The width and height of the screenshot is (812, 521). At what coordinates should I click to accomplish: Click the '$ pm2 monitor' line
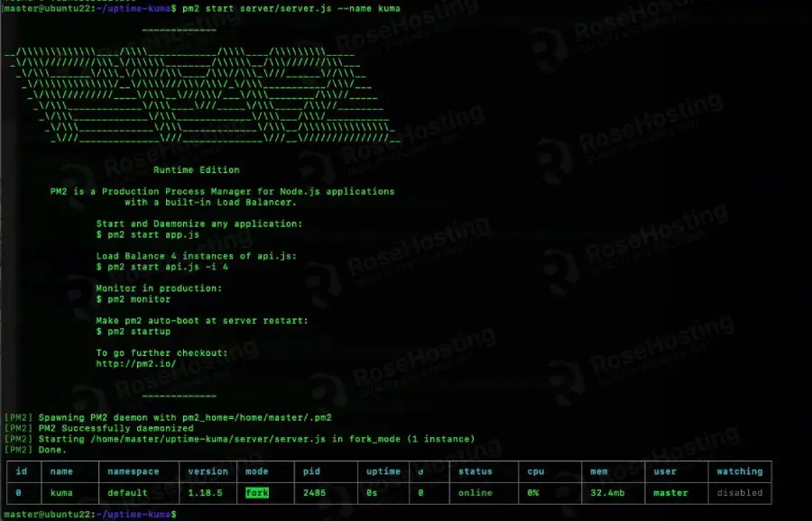tap(134, 299)
